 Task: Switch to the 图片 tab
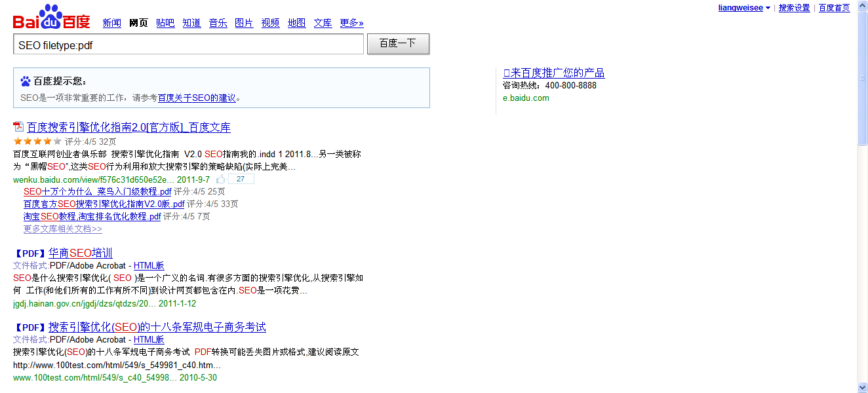click(244, 23)
